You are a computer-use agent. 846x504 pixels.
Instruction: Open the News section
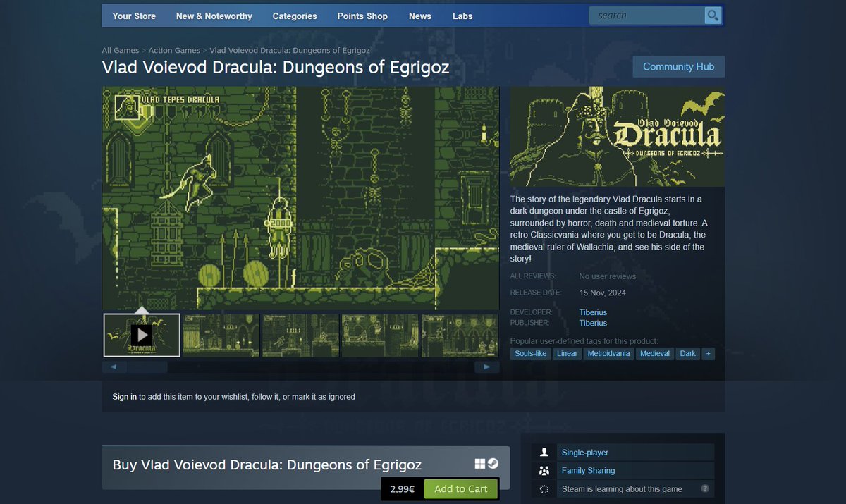coord(419,16)
